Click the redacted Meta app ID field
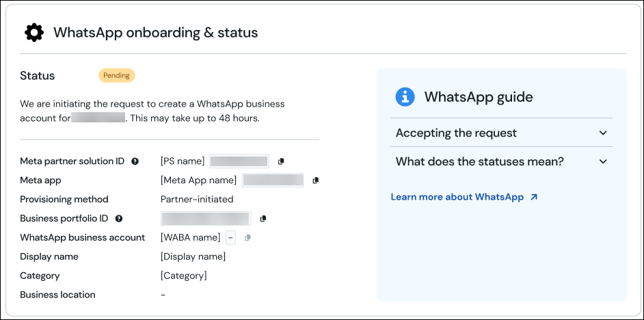This screenshot has width=644, height=320. [273, 181]
